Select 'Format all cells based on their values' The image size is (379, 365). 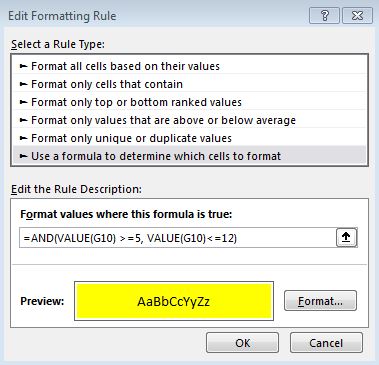pyautogui.click(x=189, y=66)
